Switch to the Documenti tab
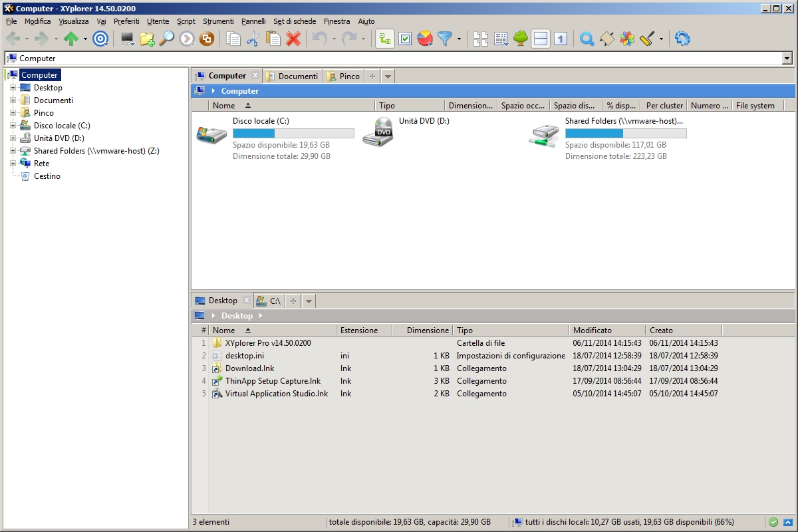The image size is (798, 532). click(x=292, y=76)
